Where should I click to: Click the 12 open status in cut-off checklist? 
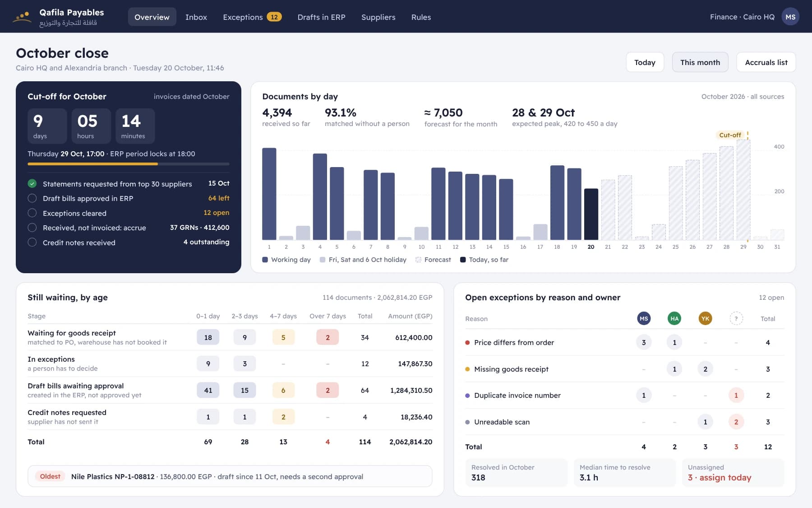coord(217,213)
